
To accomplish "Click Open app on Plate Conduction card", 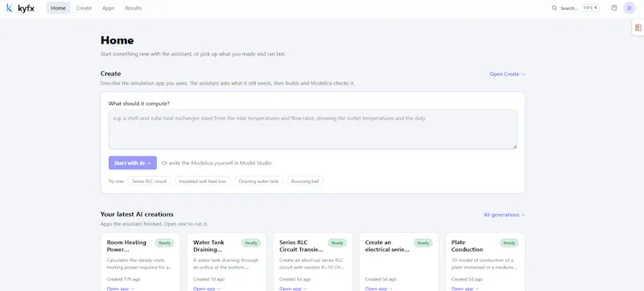I will 465,289.
